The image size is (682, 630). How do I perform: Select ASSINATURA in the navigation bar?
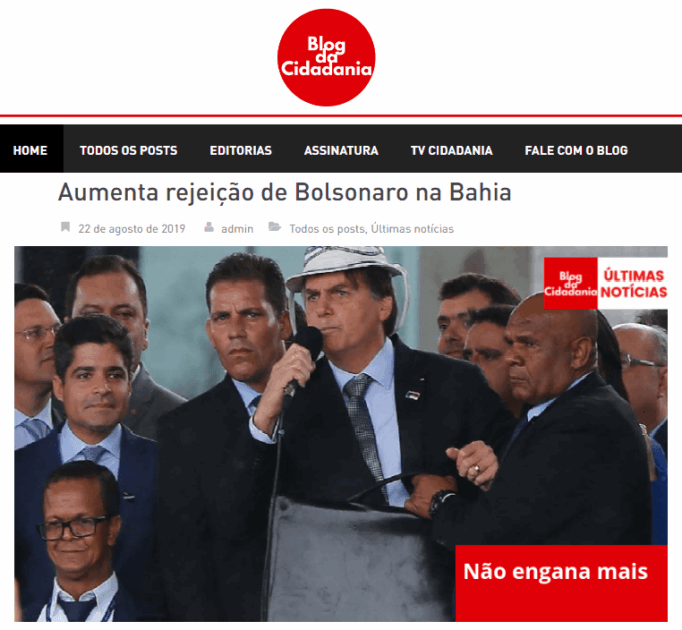(341, 151)
